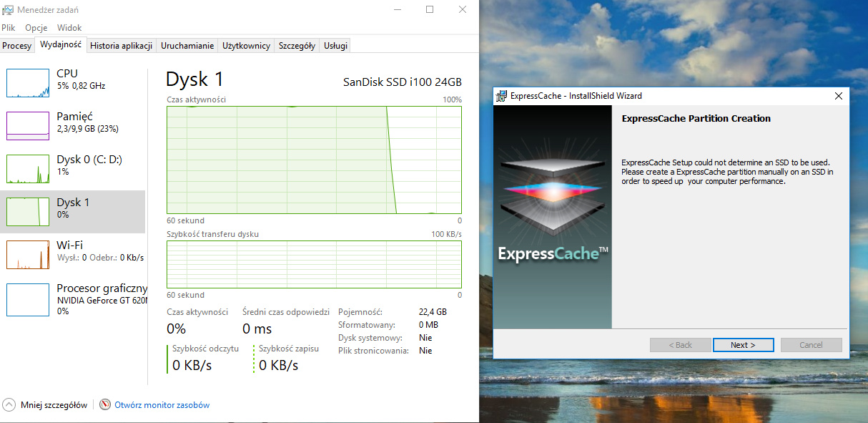Click the Sformatowany value 0 MB
This screenshot has width=868, height=423.
[x=428, y=325]
